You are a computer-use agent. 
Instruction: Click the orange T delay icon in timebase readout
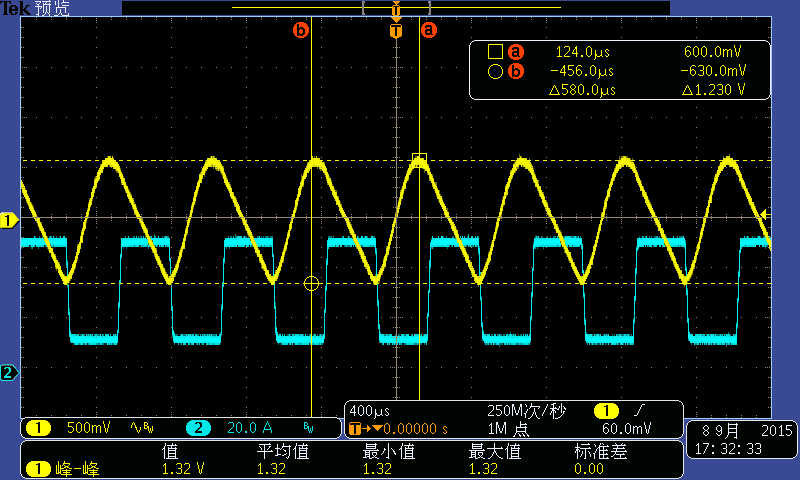click(x=355, y=428)
